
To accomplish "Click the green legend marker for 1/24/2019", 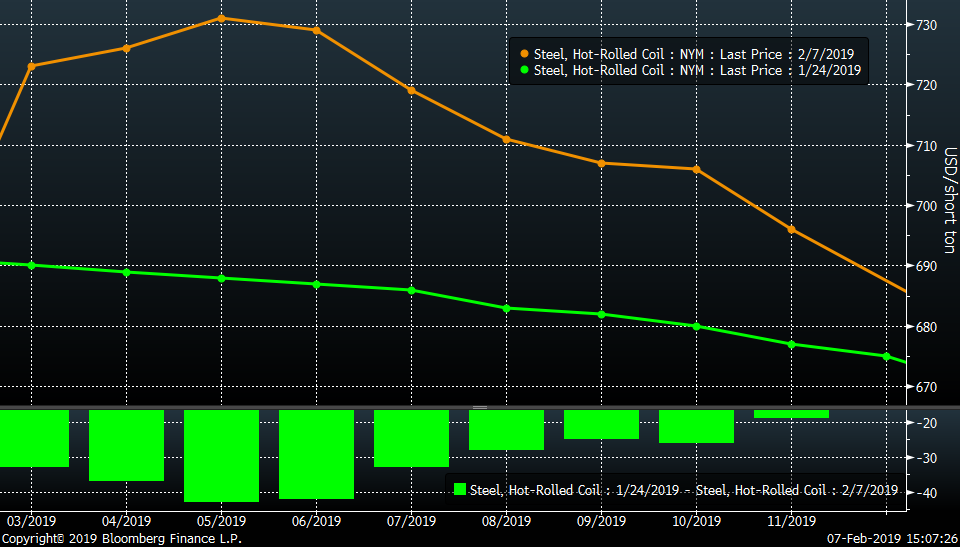I will 524,70.
